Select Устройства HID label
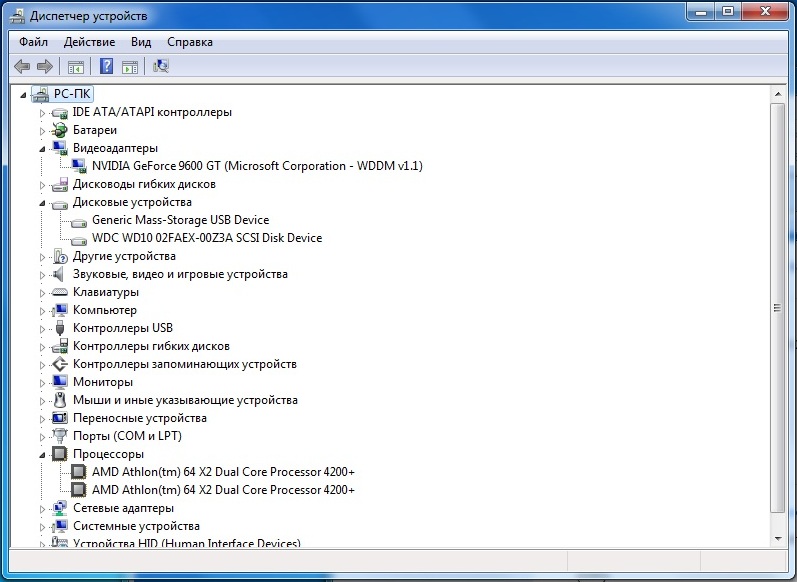 pyautogui.click(x=187, y=542)
